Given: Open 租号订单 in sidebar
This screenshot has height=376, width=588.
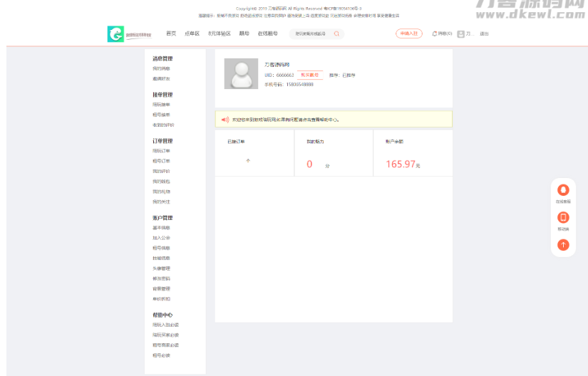Looking at the screenshot, I should pyautogui.click(x=161, y=161).
